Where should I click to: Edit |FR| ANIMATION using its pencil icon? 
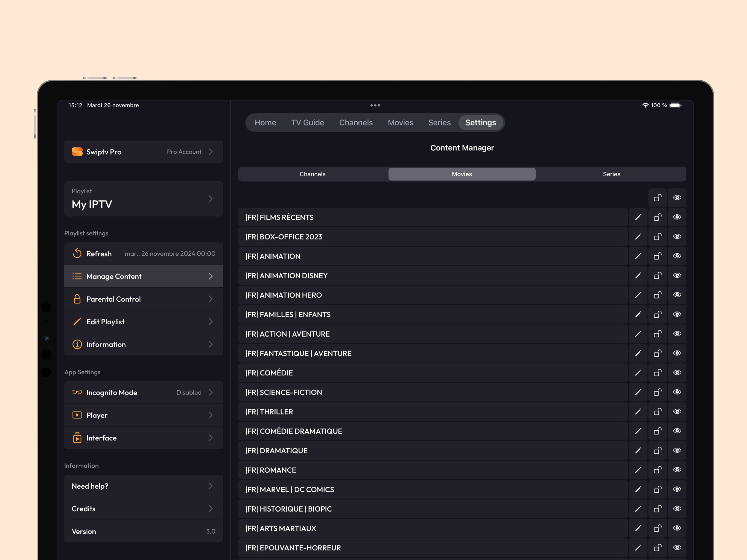[x=638, y=256]
